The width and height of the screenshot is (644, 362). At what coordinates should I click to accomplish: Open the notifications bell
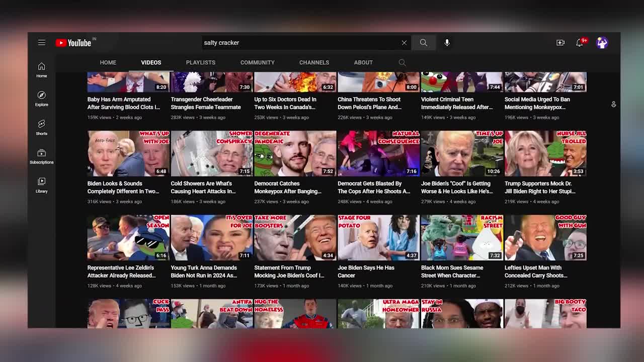click(580, 43)
